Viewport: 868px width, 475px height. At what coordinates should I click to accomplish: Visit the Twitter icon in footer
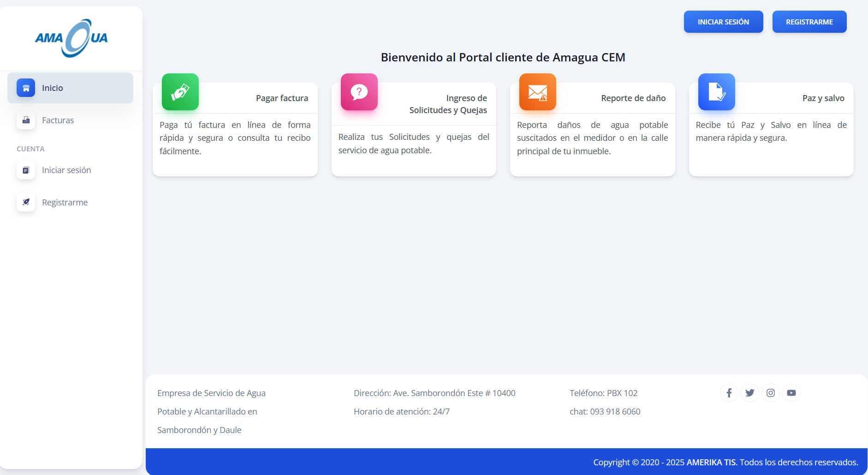[x=749, y=393]
